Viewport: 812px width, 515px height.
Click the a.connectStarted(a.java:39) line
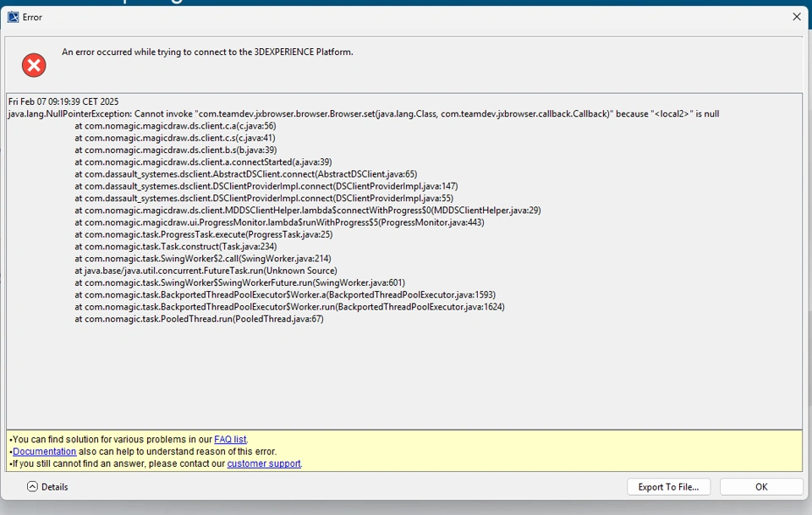[203, 162]
